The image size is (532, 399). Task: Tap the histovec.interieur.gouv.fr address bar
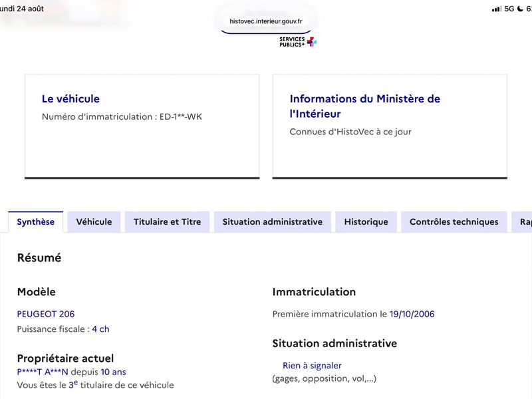(x=265, y=21)
